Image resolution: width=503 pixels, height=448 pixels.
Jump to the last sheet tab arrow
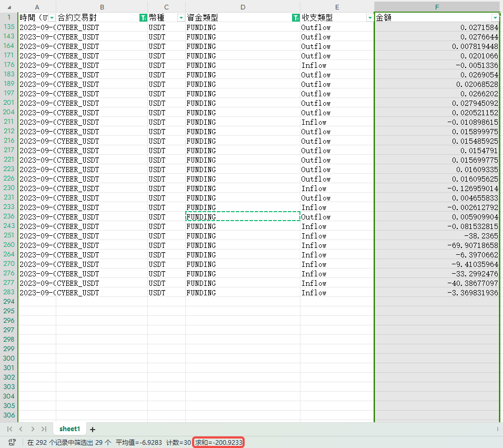[44, 429]
